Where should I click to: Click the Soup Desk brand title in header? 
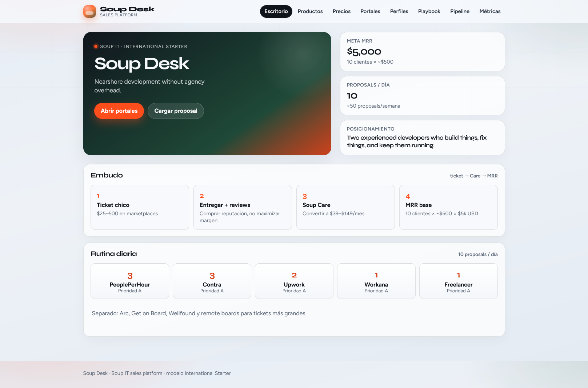tap(127, 9)
